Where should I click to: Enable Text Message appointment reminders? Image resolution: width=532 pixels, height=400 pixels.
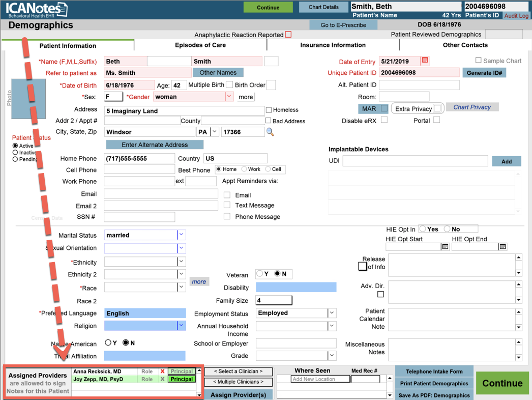point(227,205)
